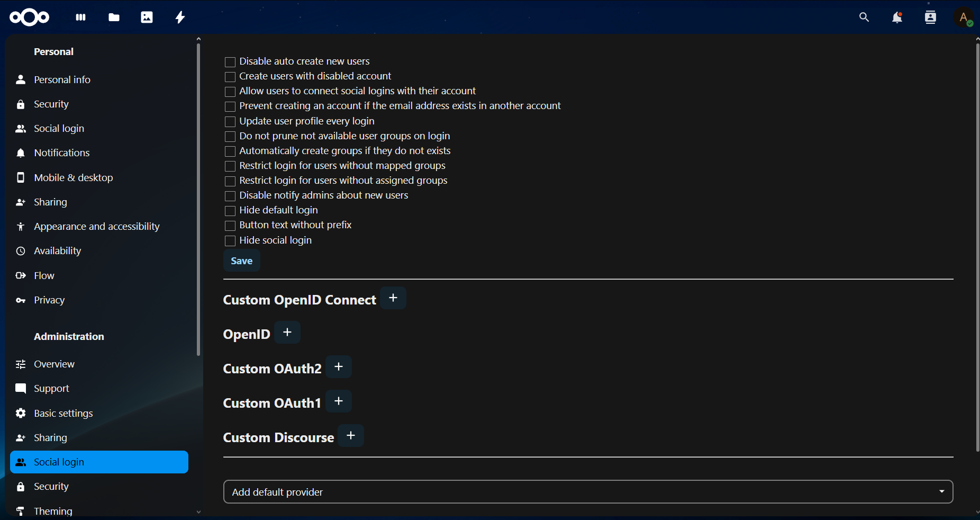Open the Photos app icon
The height and width of the screenshot is (520, 980).
pos(147,17)
